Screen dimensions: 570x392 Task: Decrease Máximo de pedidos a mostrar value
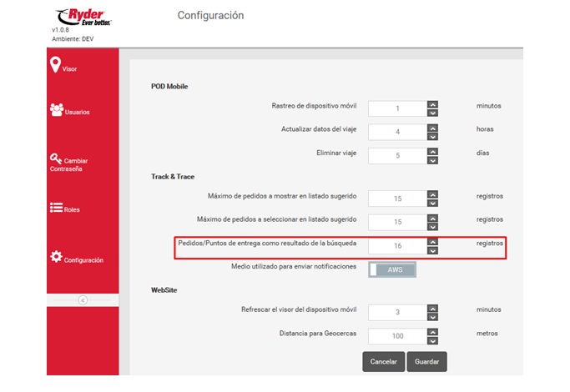[432, 204]
